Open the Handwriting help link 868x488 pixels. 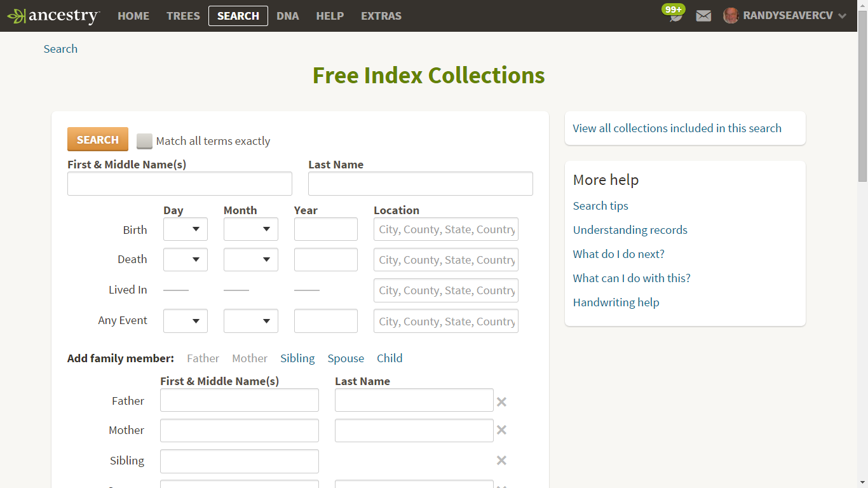(x=616, y=302)
